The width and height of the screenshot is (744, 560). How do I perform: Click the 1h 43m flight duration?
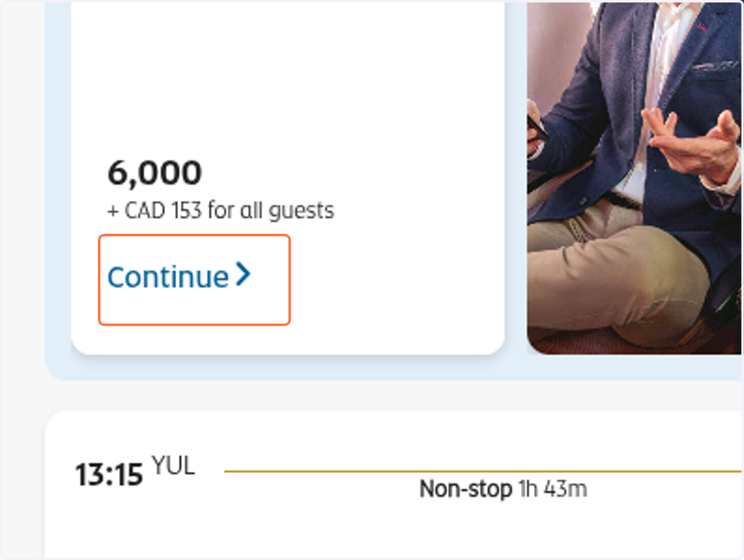[x=552, y=489]
